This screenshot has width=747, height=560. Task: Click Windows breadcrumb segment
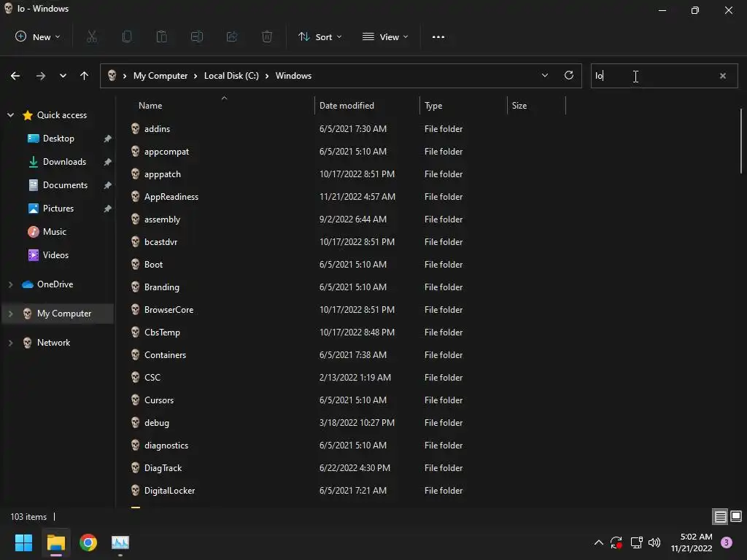click(x=293, y=76)
